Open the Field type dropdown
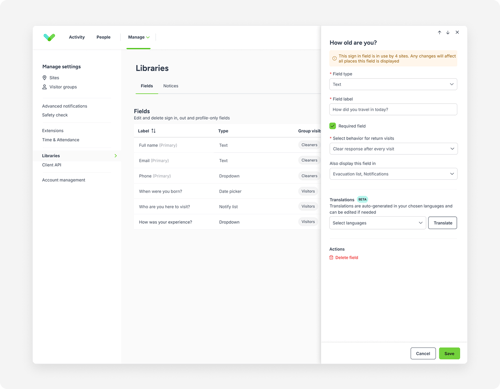 tap(393, 84)
